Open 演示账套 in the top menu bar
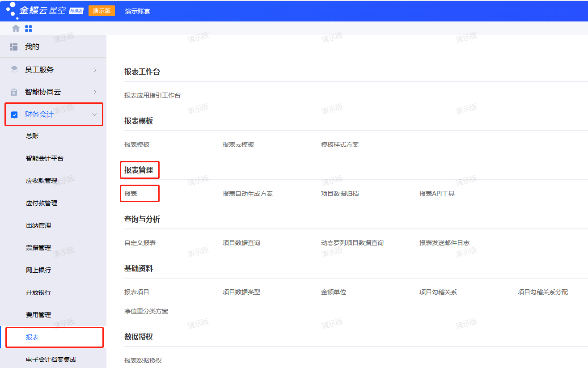588x368 pixels. 137,10
